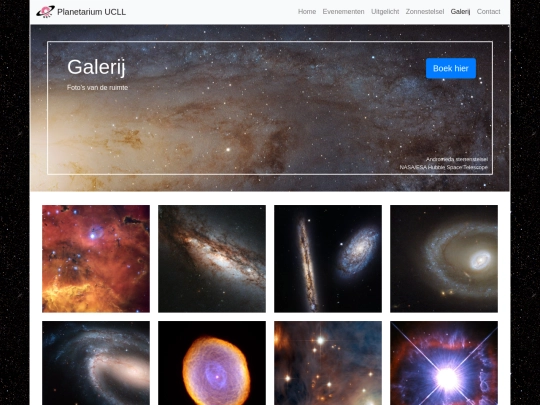Click the Galerij banner heading
This screenshot has height=405, width=540.
coord(96,67)
